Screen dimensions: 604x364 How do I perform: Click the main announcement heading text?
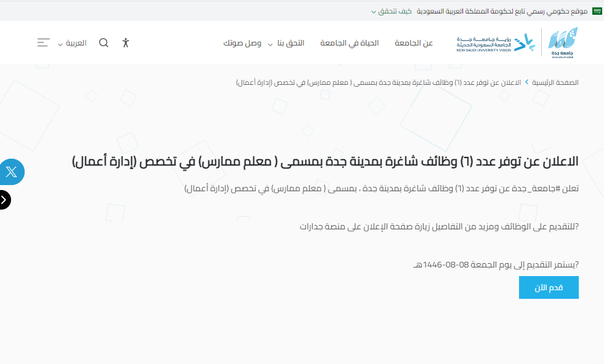coord(325,162)
